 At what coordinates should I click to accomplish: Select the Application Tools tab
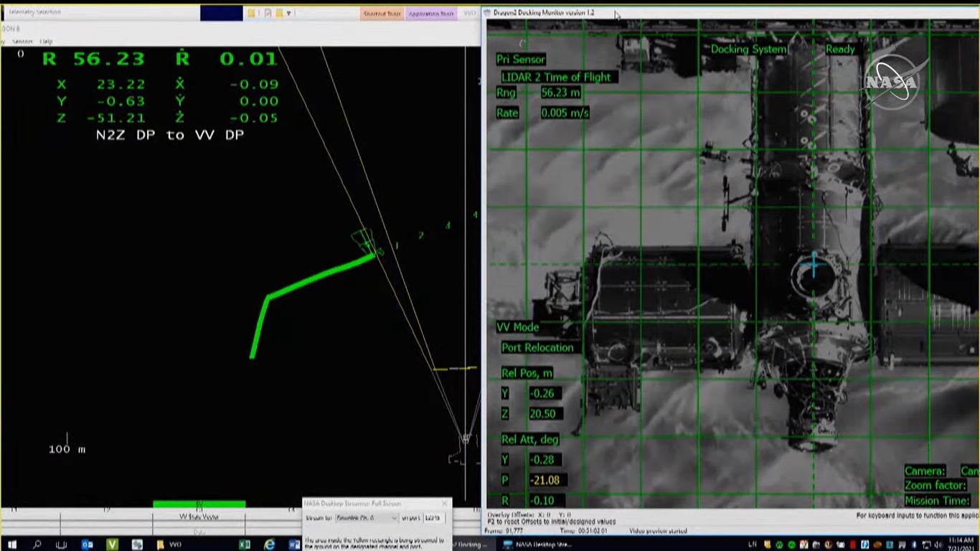tap(430, 14)
